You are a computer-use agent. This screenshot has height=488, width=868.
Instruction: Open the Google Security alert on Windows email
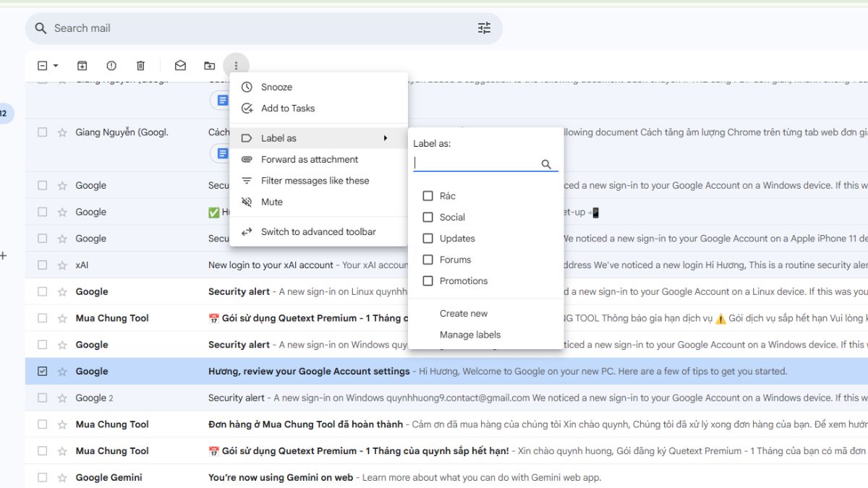(446, 345)
